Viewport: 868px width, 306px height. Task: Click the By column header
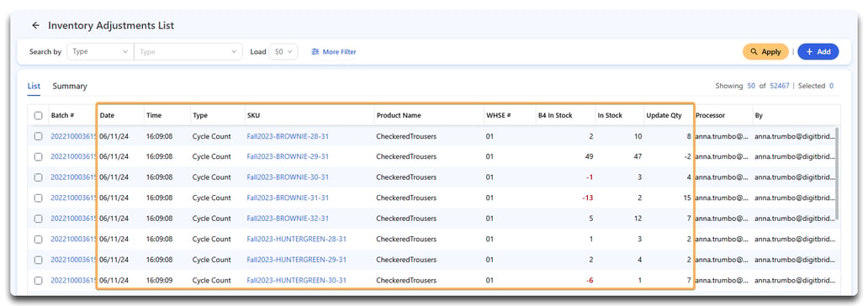click(759, 116)
